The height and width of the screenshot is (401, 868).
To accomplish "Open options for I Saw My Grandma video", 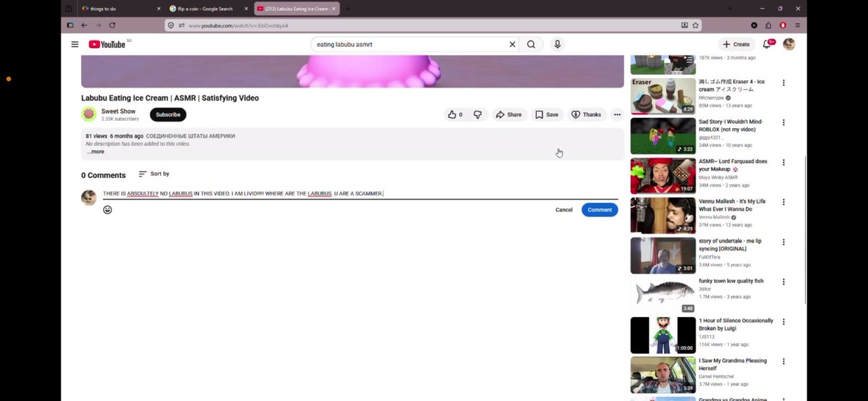I will 783,361.
